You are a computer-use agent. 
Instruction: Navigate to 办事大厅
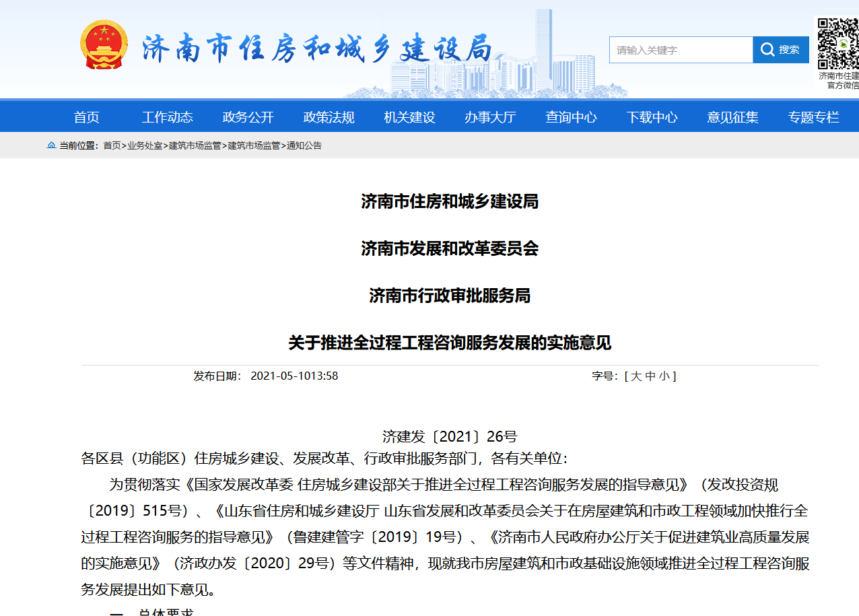490,117
